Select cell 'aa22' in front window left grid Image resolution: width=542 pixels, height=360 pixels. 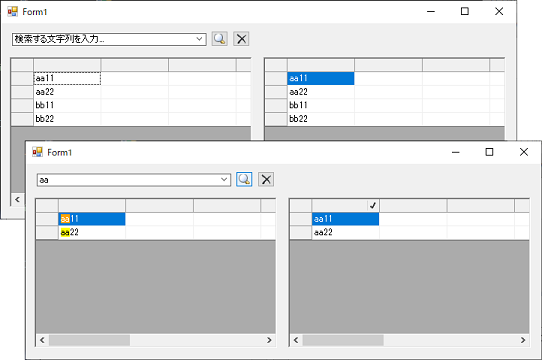(x=92, y=232)
